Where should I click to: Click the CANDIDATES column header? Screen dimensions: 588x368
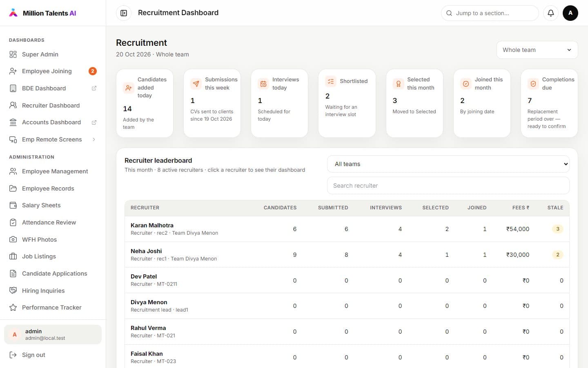[280, 208]
